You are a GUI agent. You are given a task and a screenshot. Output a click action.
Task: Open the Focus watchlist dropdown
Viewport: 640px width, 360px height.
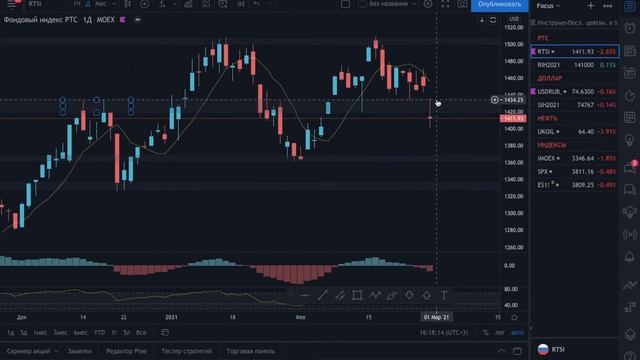(548, 6)
